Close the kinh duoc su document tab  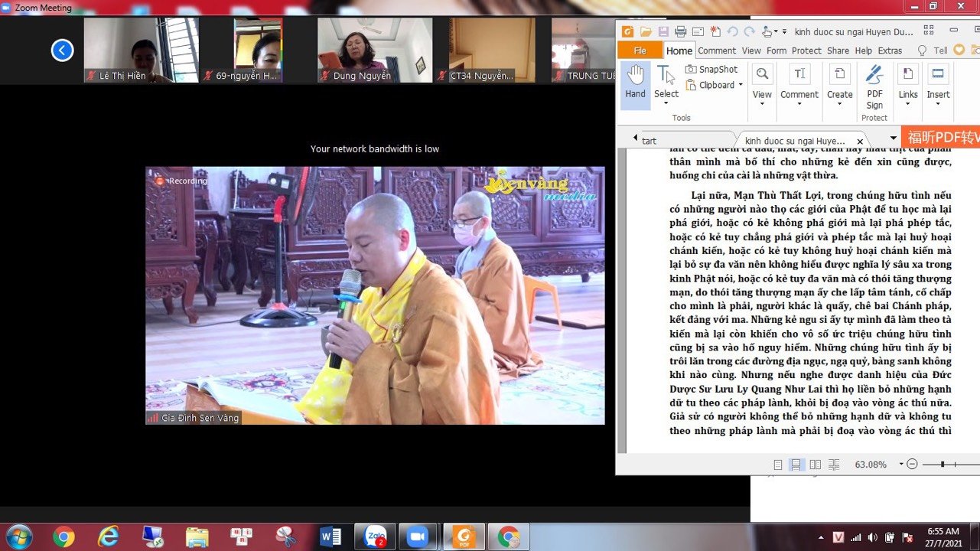pyautogui.click(x=860, y=142)
